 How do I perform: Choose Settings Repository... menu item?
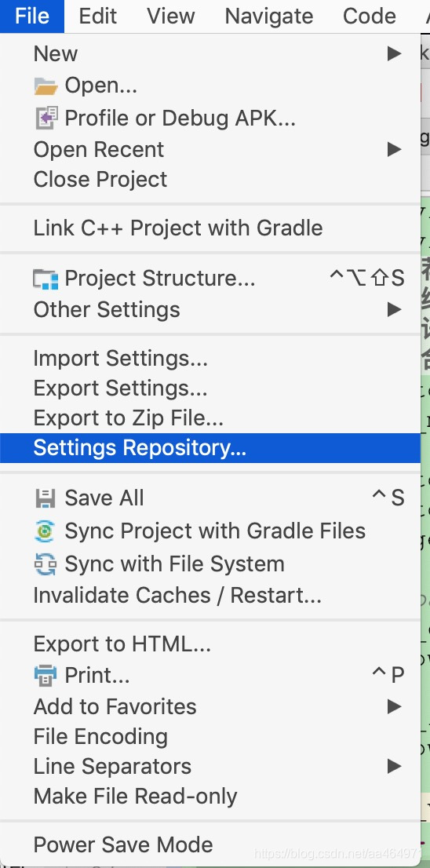[210, 448]
